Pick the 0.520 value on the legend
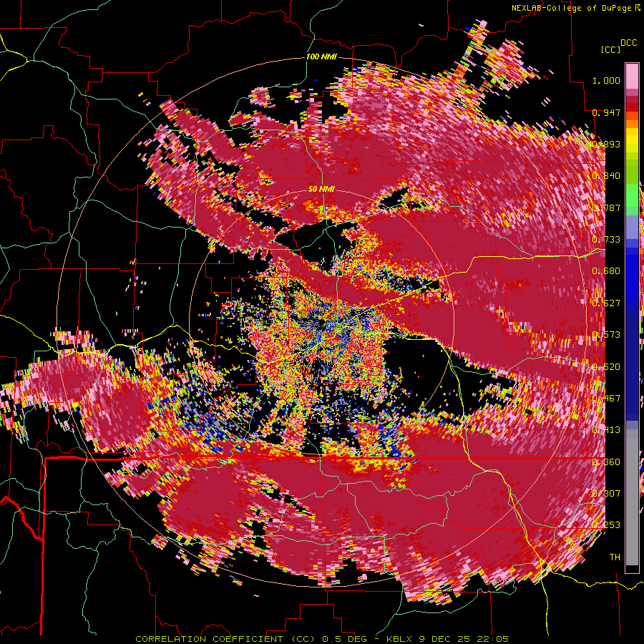Image resolution: width=644 pixels, height=644 pixels. (606, 367)
